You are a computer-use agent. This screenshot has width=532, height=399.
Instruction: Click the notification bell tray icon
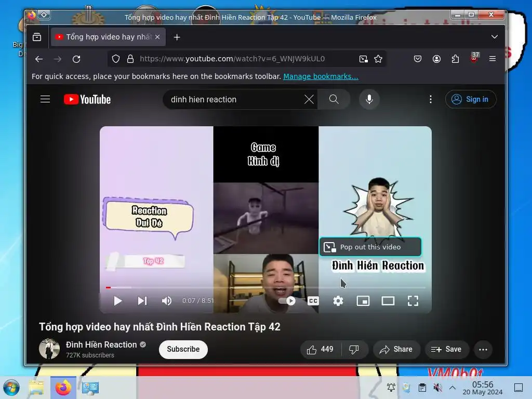tap(391, 388)
